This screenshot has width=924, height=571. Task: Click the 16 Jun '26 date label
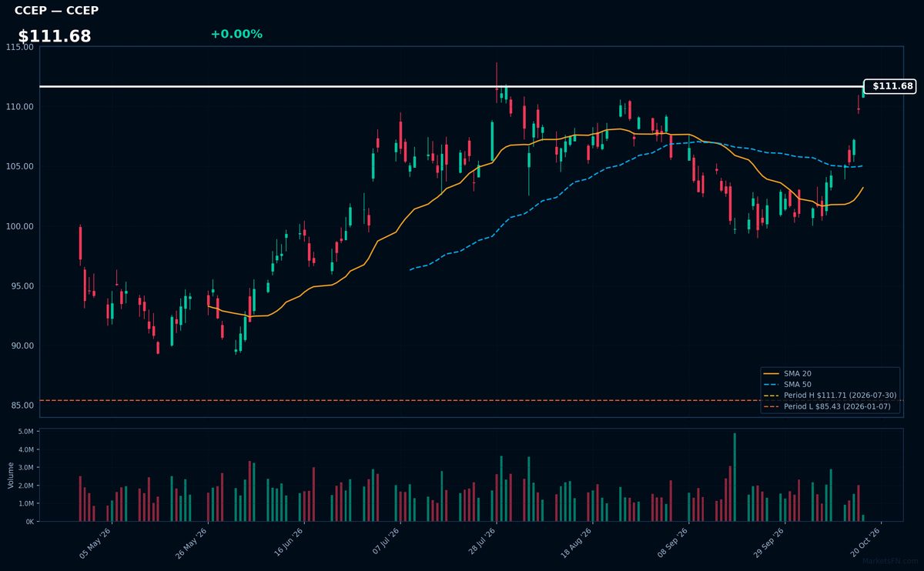click(287, 543)
